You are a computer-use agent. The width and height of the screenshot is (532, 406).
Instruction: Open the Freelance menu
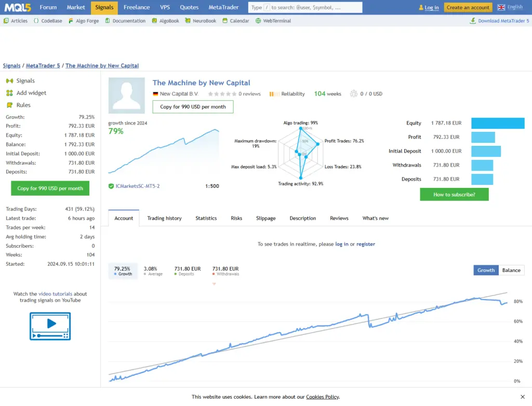coord(137,7)
